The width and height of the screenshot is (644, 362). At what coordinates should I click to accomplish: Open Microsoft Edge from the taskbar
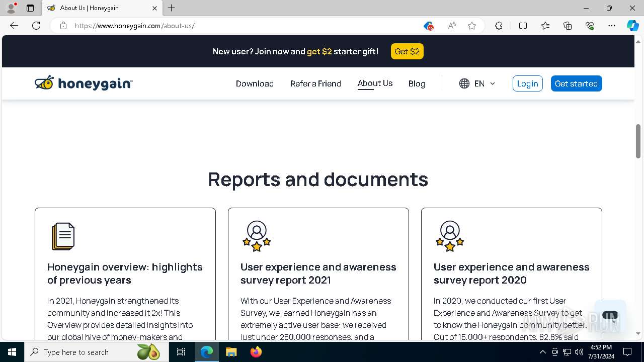click(x=207, y=352)
